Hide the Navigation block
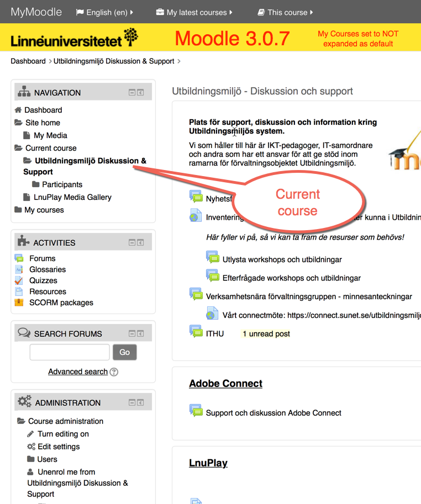 (132, 93)
